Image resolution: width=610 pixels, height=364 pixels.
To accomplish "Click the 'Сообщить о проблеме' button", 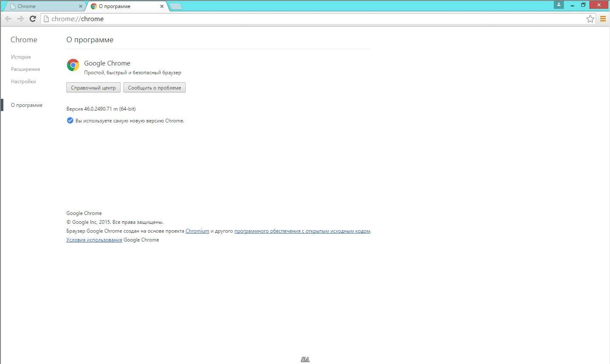I will (x=154, y=87).
